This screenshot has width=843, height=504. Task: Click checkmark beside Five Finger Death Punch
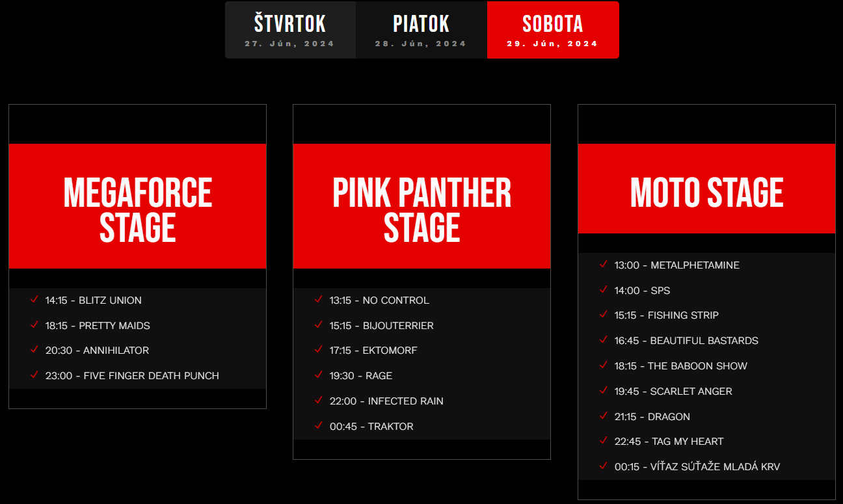(34, 375)
